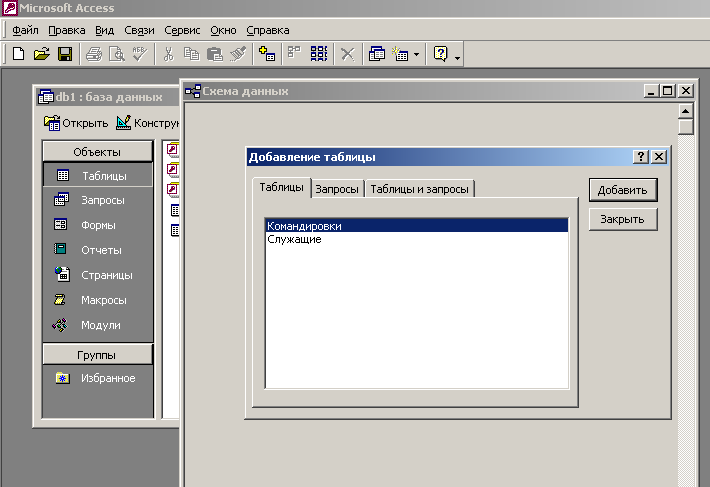Select Таблицы in Objects sidebar

98,176
